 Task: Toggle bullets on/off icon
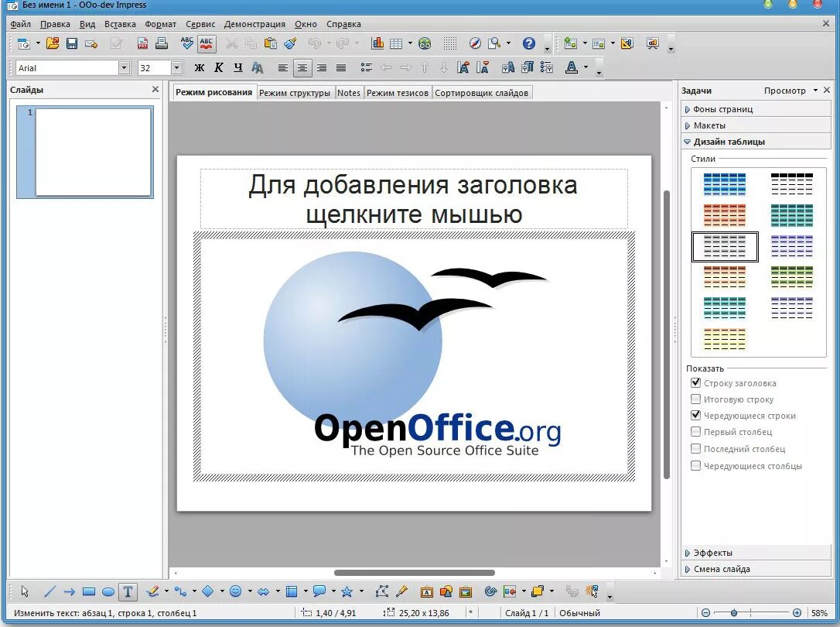367,67
